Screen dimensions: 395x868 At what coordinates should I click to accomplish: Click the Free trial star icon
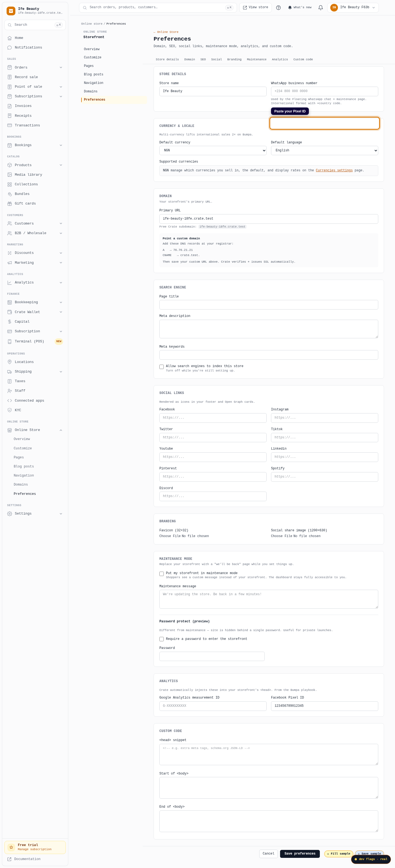point(11,847)
